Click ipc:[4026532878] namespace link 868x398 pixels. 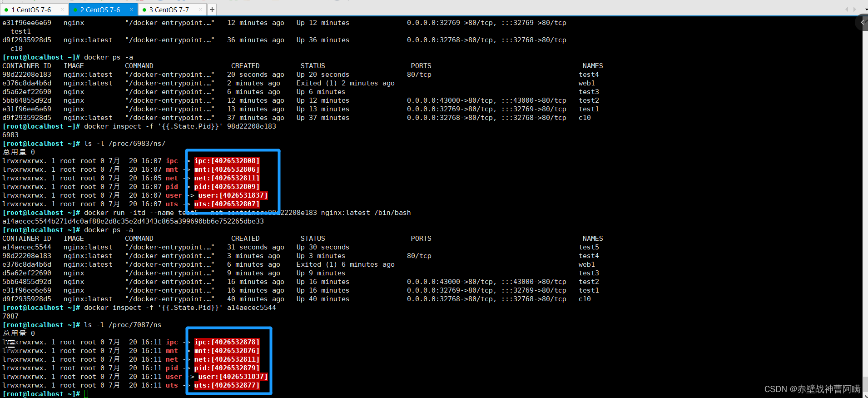pyautogui.click(x=227, y=342)
